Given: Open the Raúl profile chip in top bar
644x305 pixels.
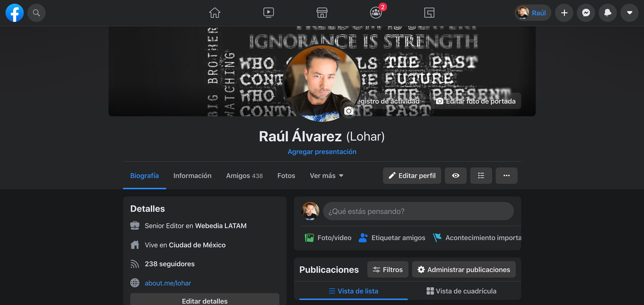Looking at the screenshot, I should pos(533,13).
